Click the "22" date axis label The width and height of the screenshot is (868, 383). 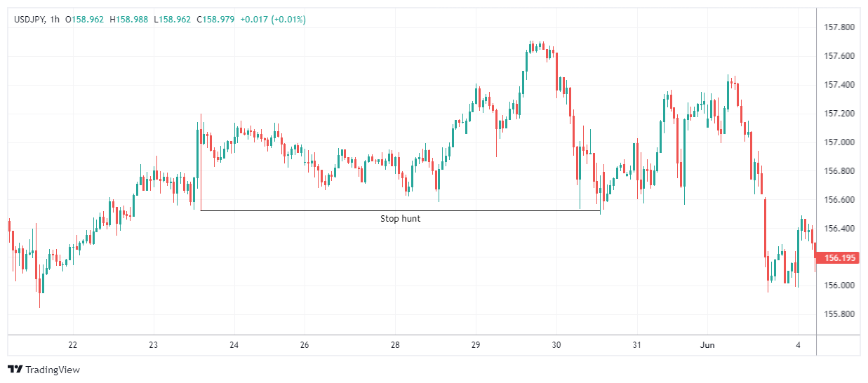[x=72, y=345]
